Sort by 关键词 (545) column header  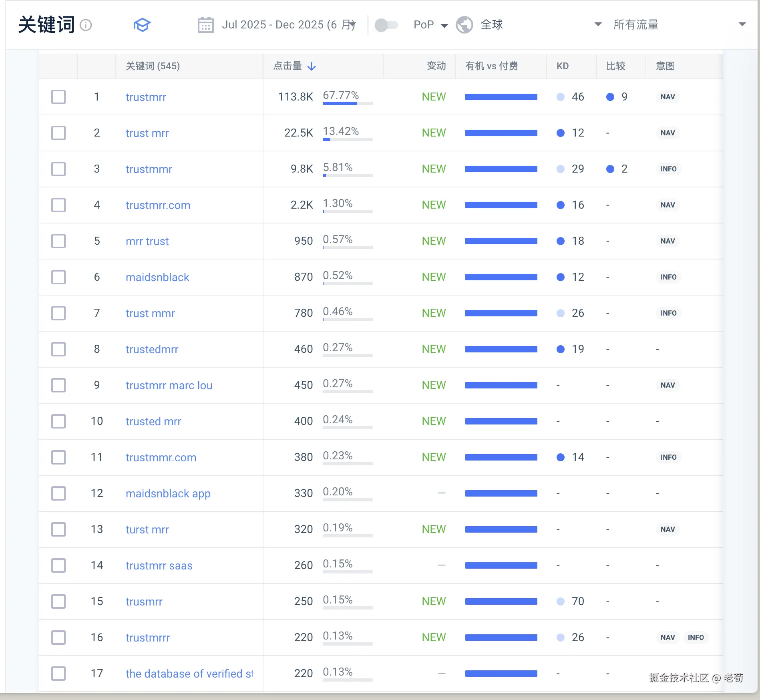pyautogui.click(x=153, y=66)
